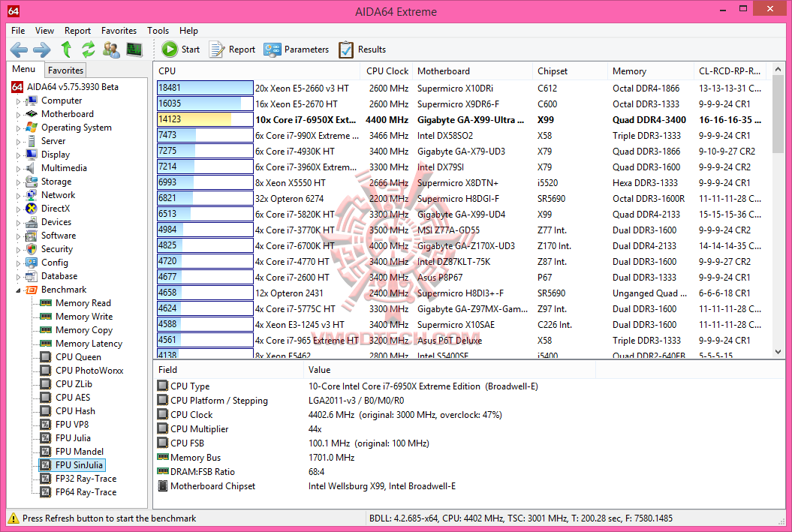
Task: Select the Memory Latency benchmark
Action: click(89, 344)
